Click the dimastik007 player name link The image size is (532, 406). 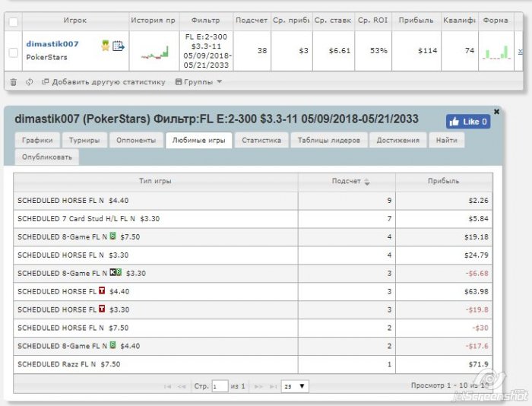click(52, 44)
